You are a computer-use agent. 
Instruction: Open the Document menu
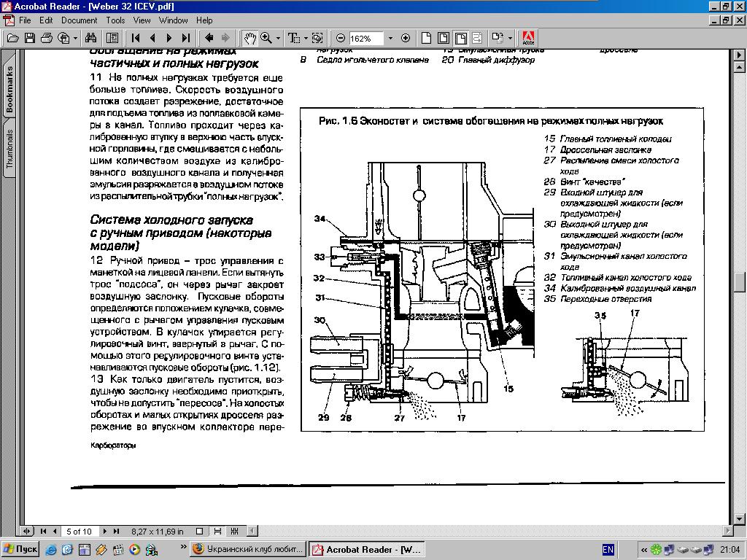(79, 20)
